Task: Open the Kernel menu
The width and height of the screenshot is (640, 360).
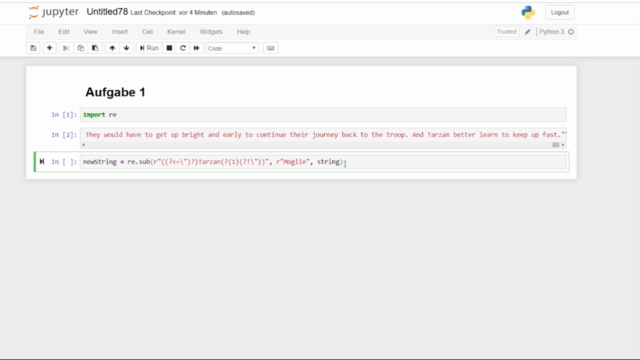Action: tap(176, 32)
